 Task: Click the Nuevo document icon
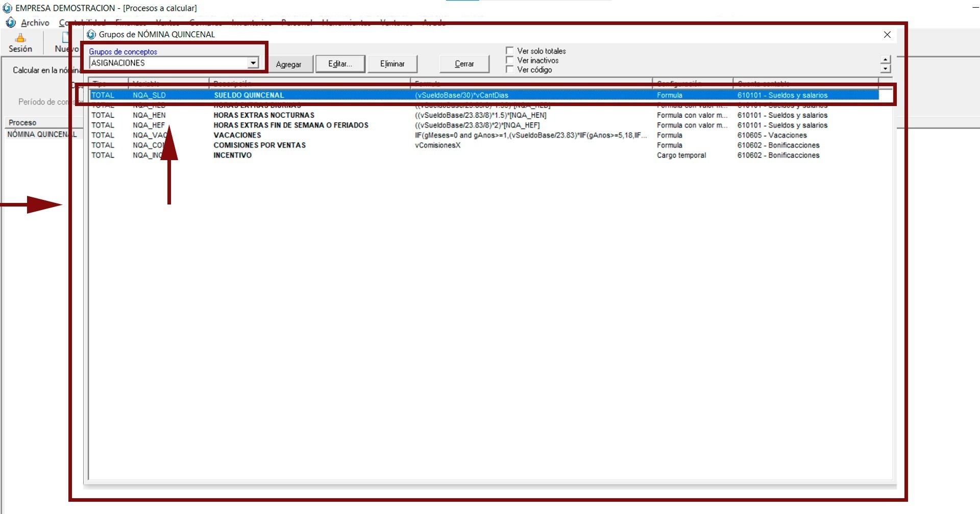pyautogui.click(x=65, y=38)
